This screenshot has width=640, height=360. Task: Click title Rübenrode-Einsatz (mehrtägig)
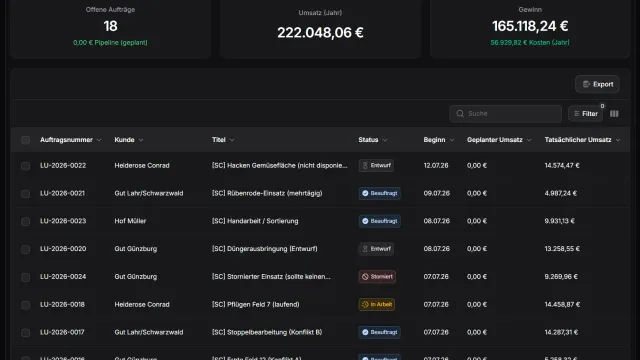point(267,193)
